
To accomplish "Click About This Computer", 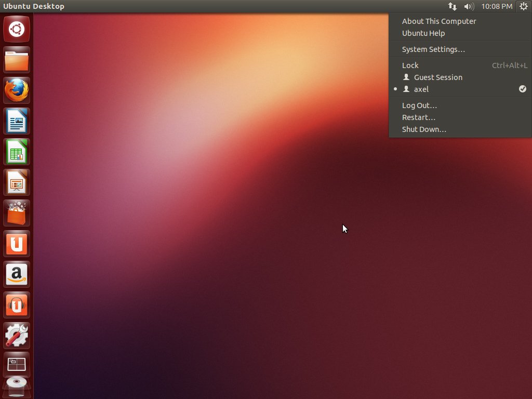I will (x=439, y=21).
